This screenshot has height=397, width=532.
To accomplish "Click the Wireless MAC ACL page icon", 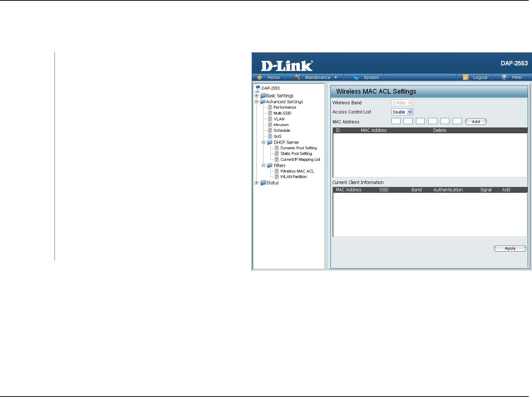I will [277, 171].
